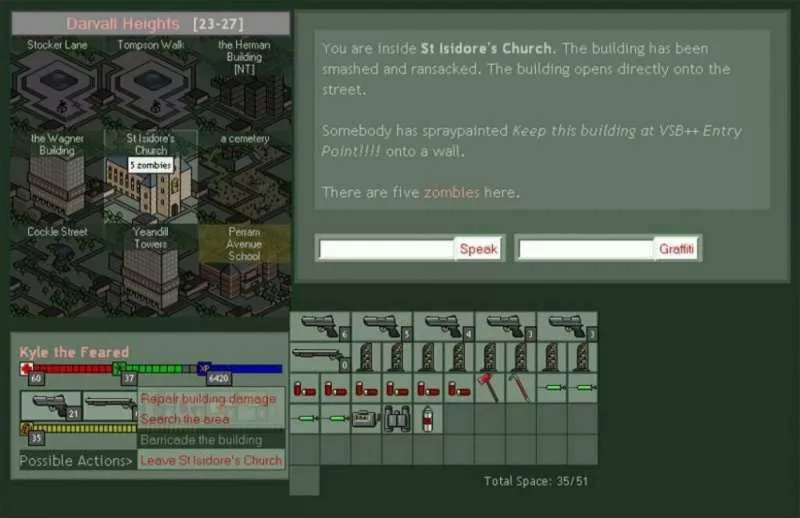The image size is (800, 518).
Task: Move to the Yeandil Towers map tile
Action: coord(151,270)
